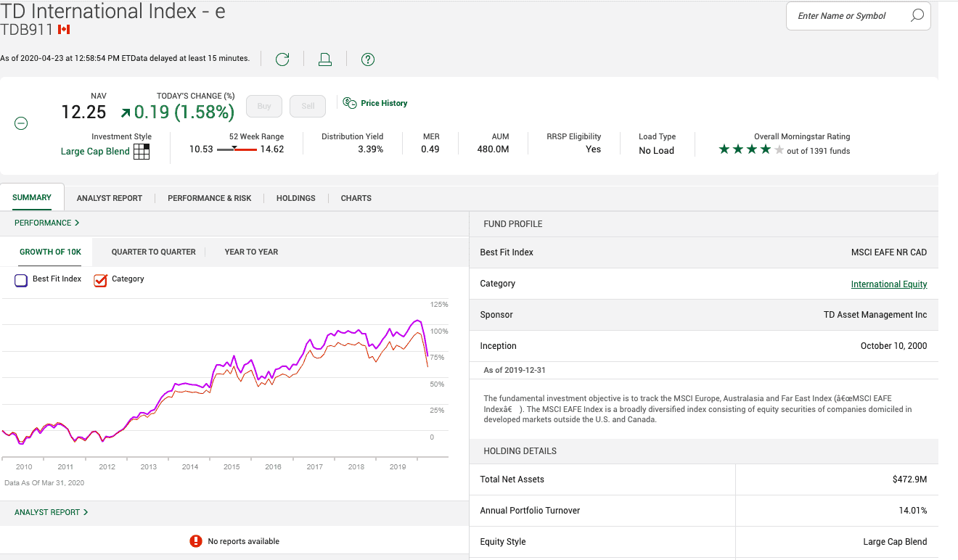The height and width of the screenshot is (560, 958).
Task: Open the ANALYST REPORT section link below chart
Action: (52, 512)
